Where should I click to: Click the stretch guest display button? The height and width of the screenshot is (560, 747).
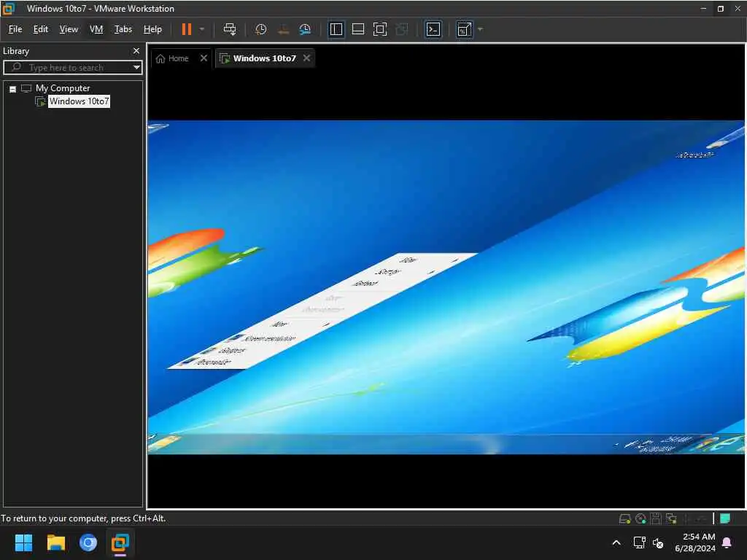465,29
